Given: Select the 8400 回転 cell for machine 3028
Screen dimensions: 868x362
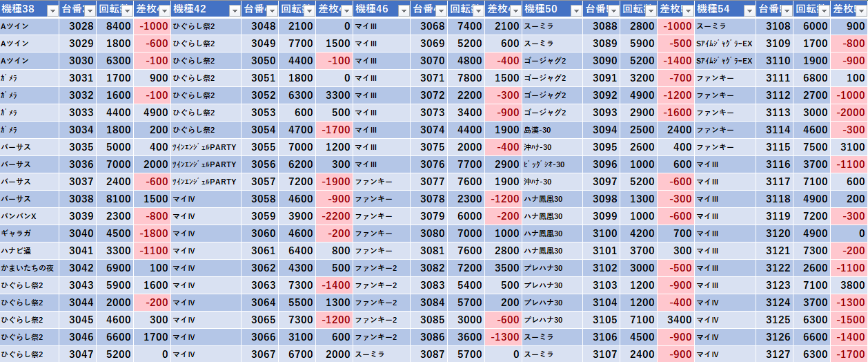Looking at the screenshot, I should (115, 26).
